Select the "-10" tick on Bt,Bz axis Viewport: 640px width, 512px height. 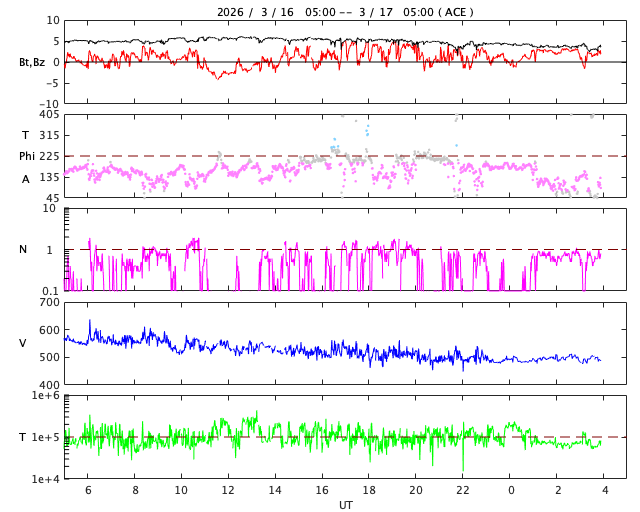click(48, 103)
